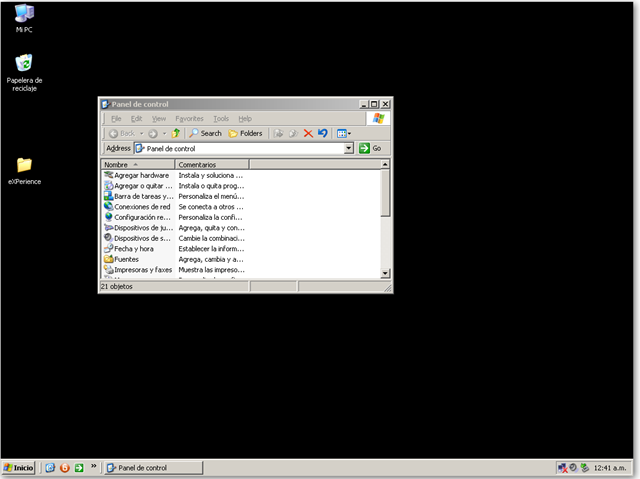Click 'Muestra las impreso...' comment text
Viewport: 640px width, 479px height.
211,270
